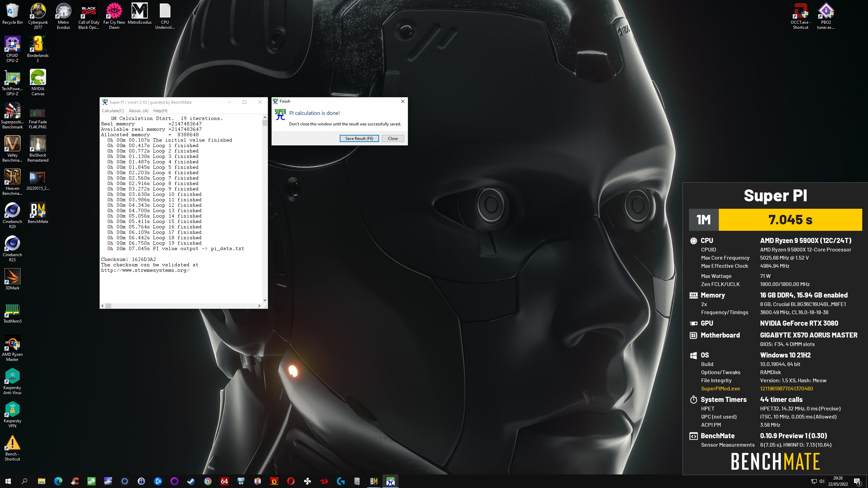This screenshot has height=488, width=868.
Task: Select the 3DMark desktop icon
Action: tap(13, 279)
